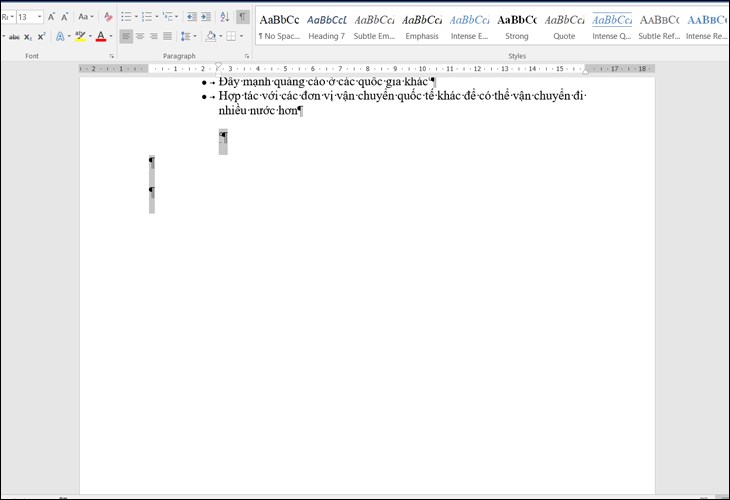This screenshot has width=730, height=500.
Task: Grow font size icon
Action: [52, 17]
